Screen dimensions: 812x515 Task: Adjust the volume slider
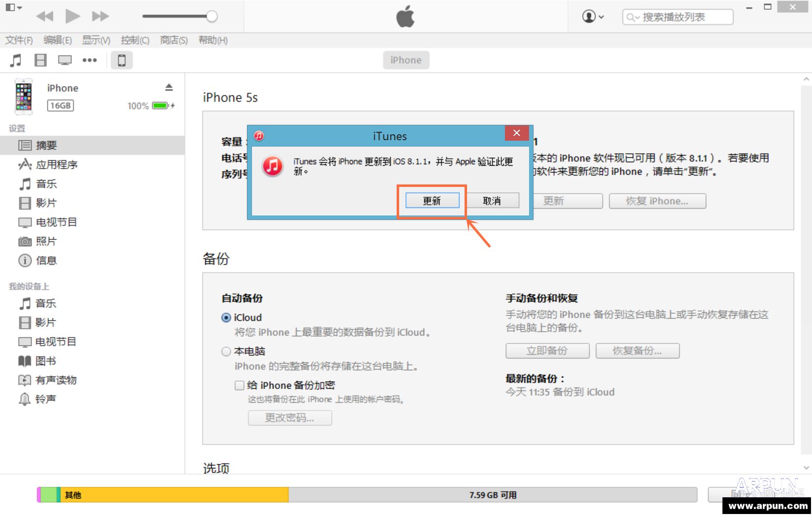coord(212,16)
